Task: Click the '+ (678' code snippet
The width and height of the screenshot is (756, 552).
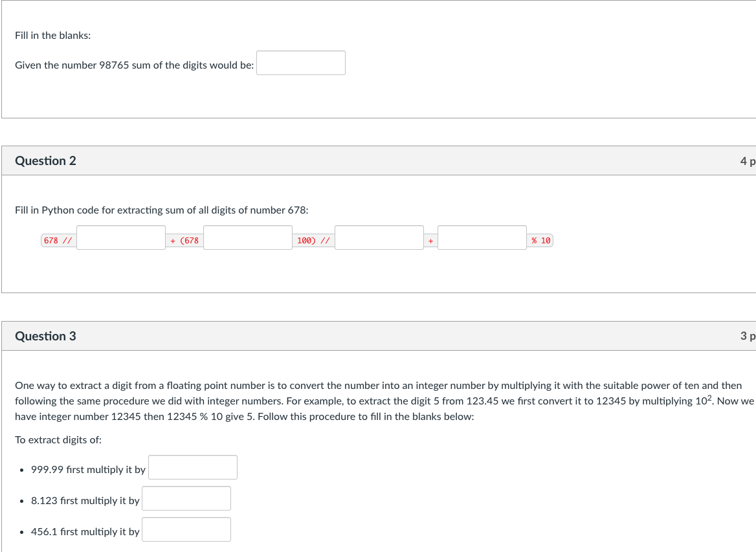Action: coord(184,241)
